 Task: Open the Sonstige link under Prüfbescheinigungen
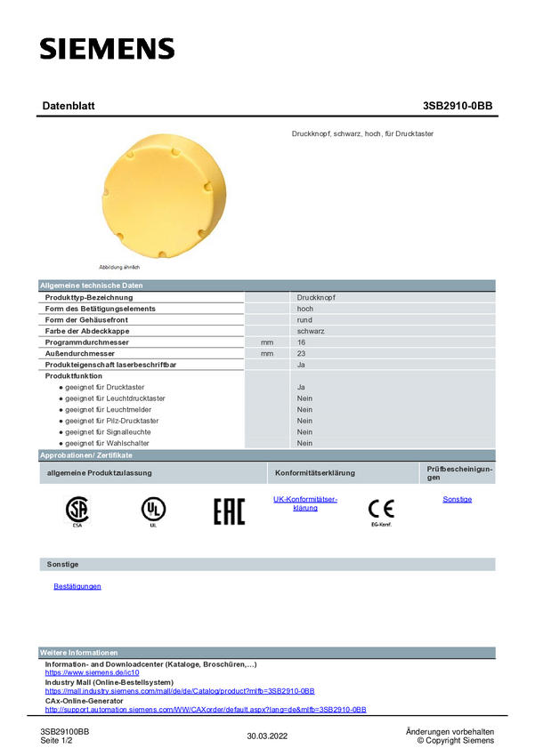(x=458, y=500)
